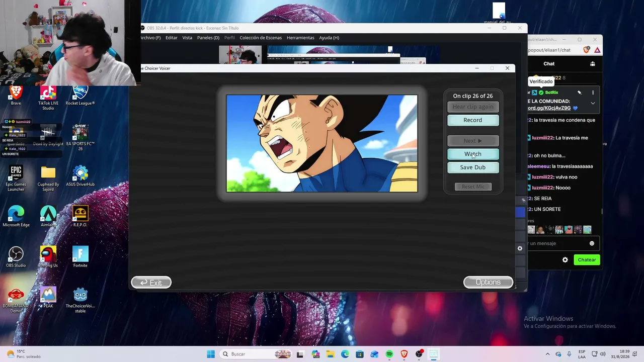Open the more options menu on BotRix message
The width and height of the screenshot is (644, 362).
point(593,93)
